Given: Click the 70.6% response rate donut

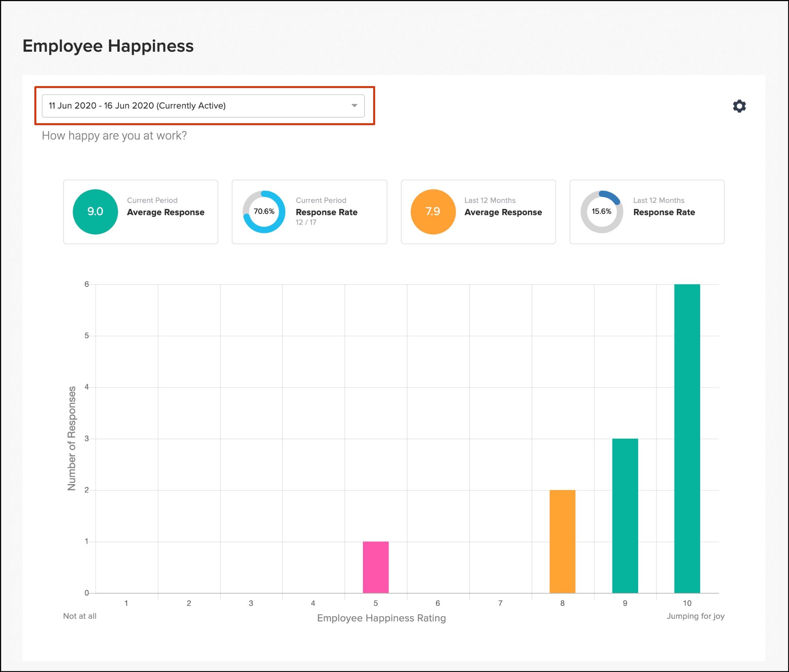Looking at the screenshot, I should (264, 212).
